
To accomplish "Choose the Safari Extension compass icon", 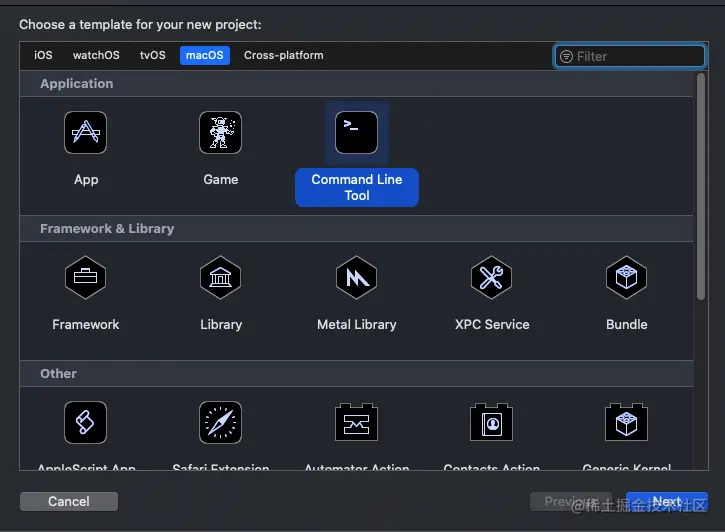I will click(x=221, y=422).
